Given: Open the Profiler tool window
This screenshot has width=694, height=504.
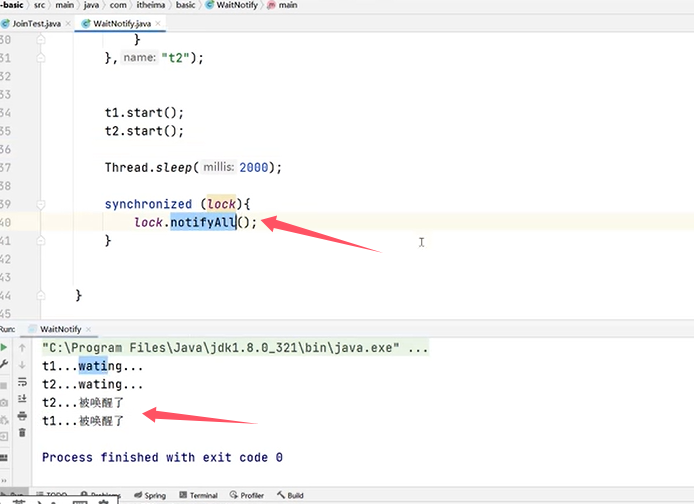Looking at the screenshot, I should [247, 495].
